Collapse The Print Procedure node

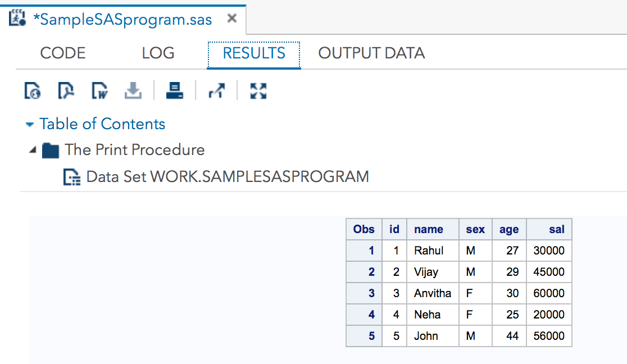(31, 150)
